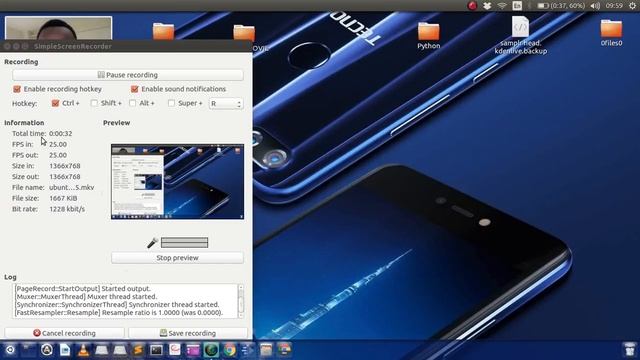This screenshot has width=640, height=360.
Task: Open the Wi-Fi network menu
Action: (x=502, y=6)
